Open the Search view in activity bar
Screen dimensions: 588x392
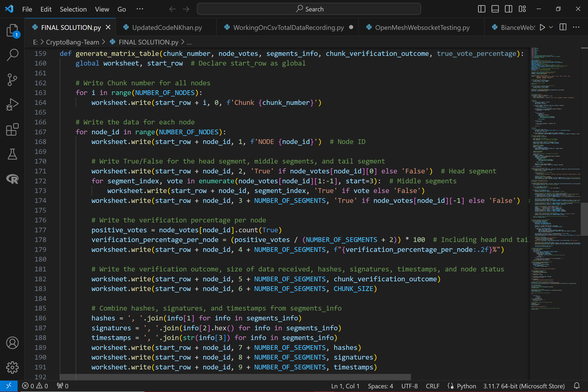click(12, 55)
